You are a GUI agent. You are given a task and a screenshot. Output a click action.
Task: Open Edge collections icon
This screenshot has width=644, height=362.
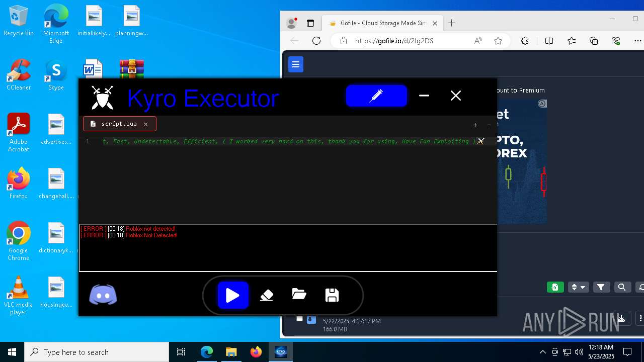(x=594, y=41)
